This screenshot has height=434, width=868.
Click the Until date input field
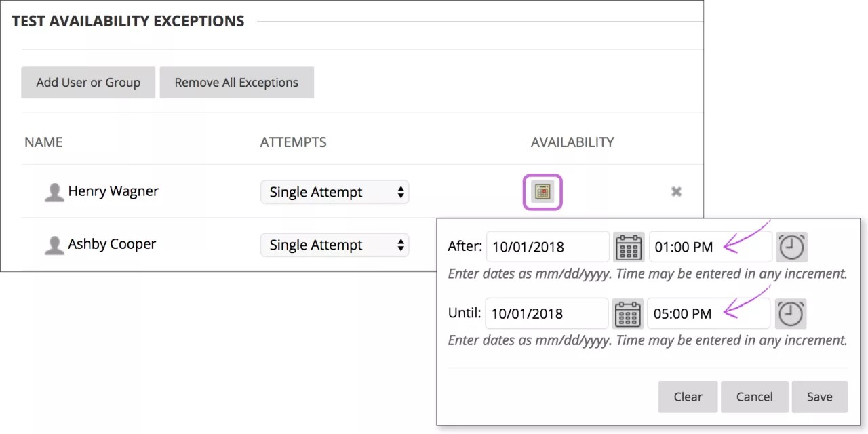click(x=546, y=313)
